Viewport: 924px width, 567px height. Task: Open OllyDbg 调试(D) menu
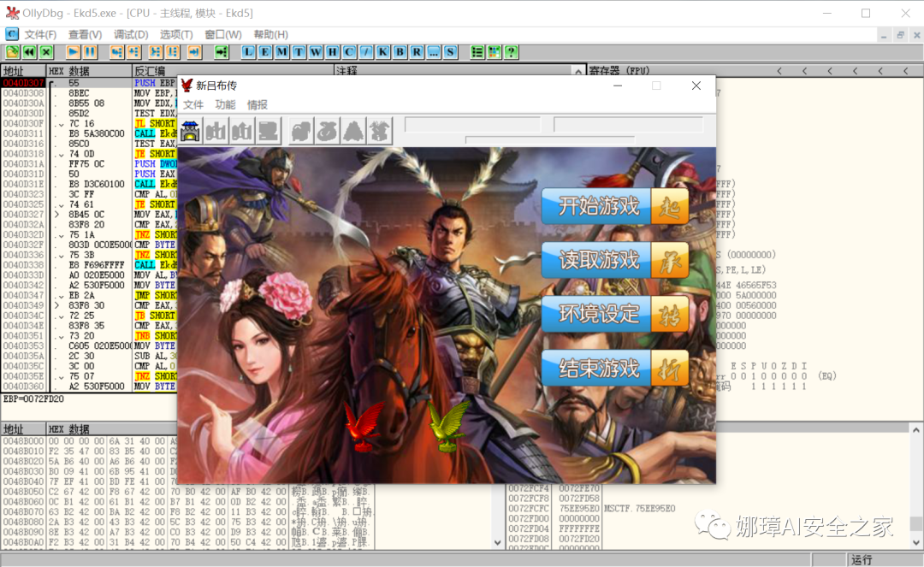131,35
